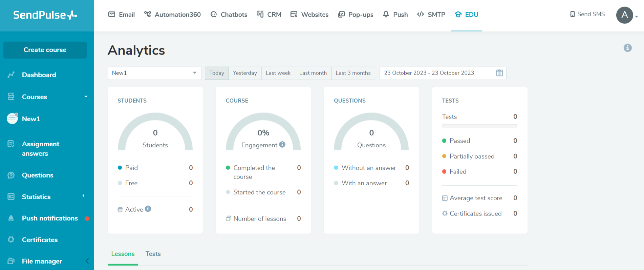Go to Dashboard in sidebar
The height and width of the screenshot is (270, 644).
pos(39,75)
